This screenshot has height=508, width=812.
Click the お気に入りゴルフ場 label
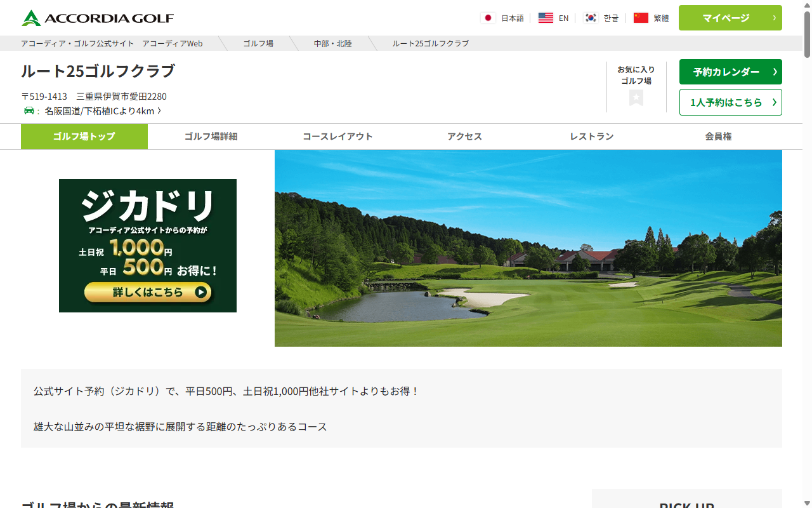tap(636, 75)
